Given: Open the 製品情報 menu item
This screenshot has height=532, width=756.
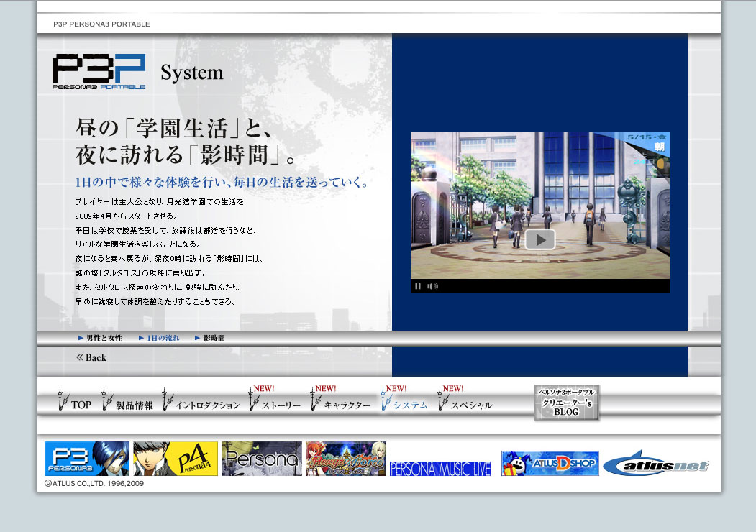Looking at the screenshot, I should pyautogui.click(x=128, y=400).
